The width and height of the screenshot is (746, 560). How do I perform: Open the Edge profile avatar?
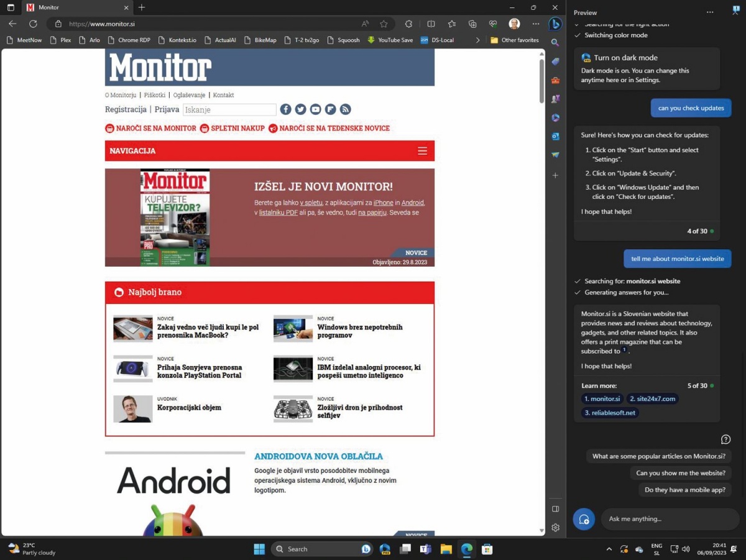click(x=514, y=24)
